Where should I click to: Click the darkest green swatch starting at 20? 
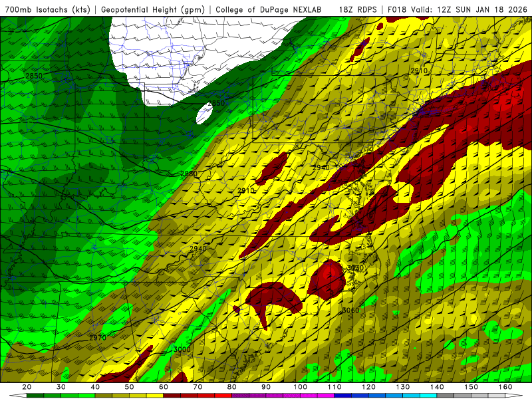pos(35,396)
